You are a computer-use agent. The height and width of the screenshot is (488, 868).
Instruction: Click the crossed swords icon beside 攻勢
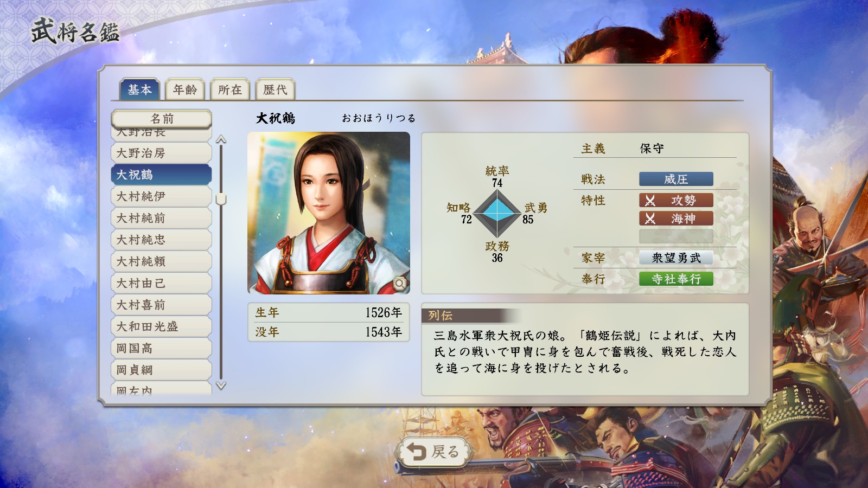click(x=650, y=201)
